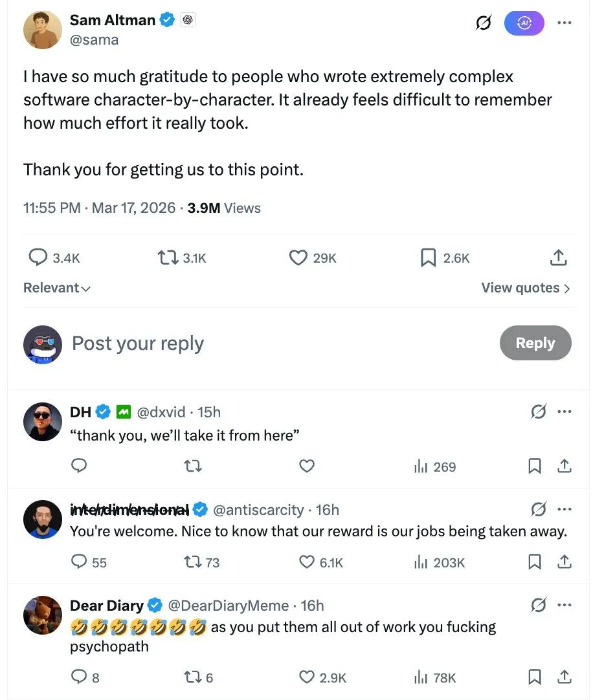
Task: Open the three-dot menu on the main post
Action: pos(564,23)
